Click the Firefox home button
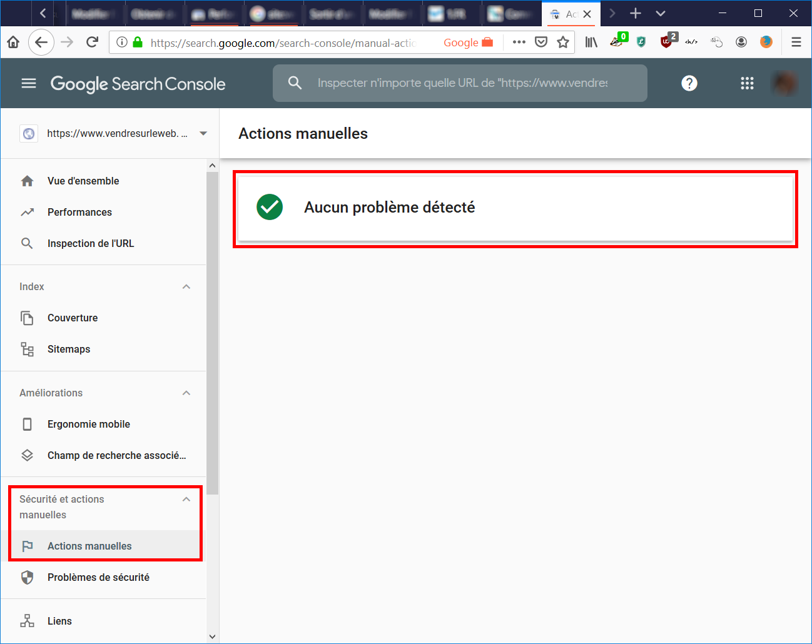 point(13,42)
